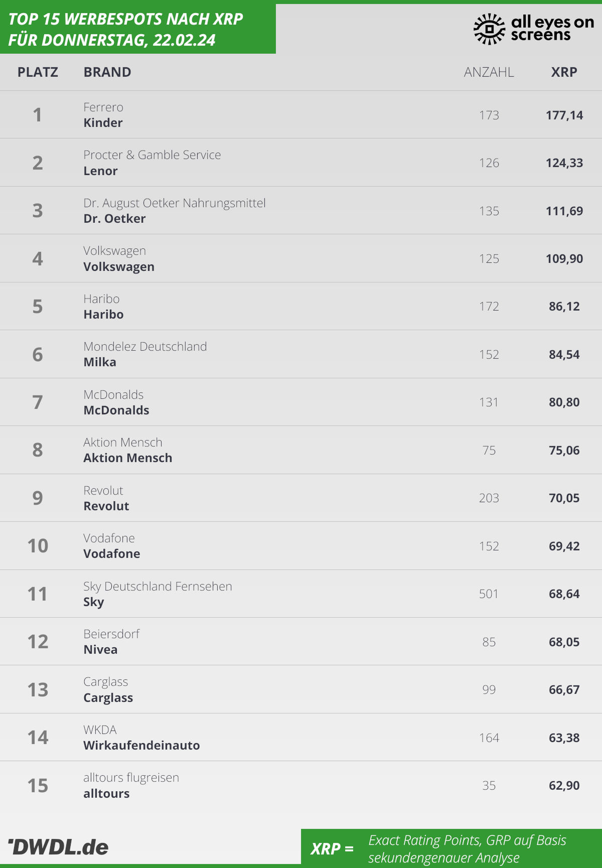The image size is (602, 868).
Task: Click the green title banner heading
Action: [x=126, y=29]
